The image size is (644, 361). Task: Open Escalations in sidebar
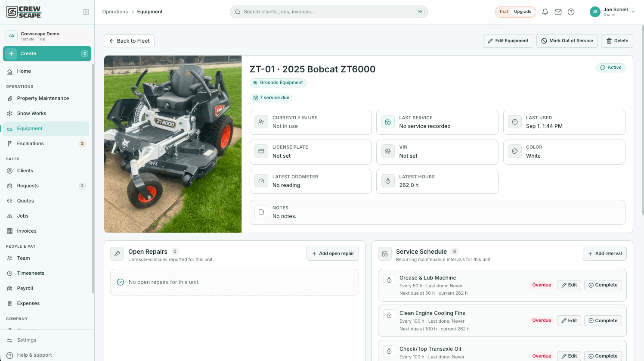pyautogui.click(x=46, y=144)
